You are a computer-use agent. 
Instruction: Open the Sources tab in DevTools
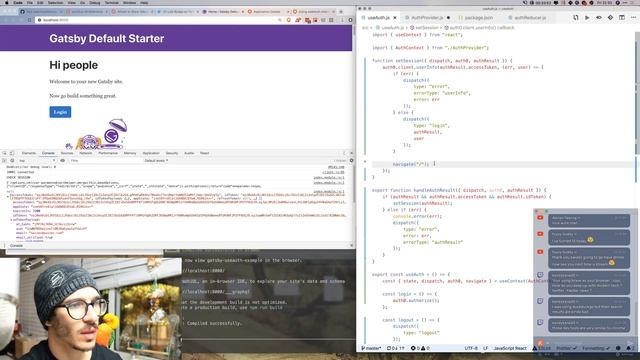point(67,153)
